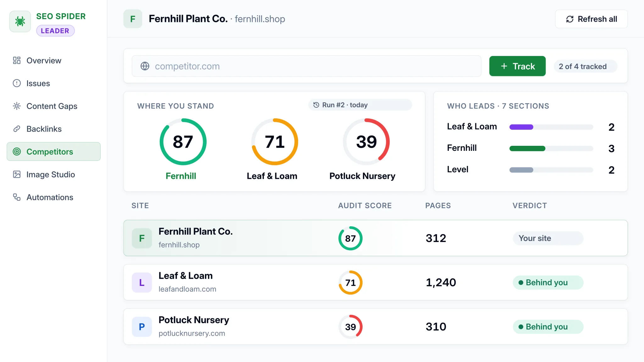The height and width of the screenshot is (362, 644).
Task: Click the refresh arrows icon in Refresh all
Action: pos(570,19)
